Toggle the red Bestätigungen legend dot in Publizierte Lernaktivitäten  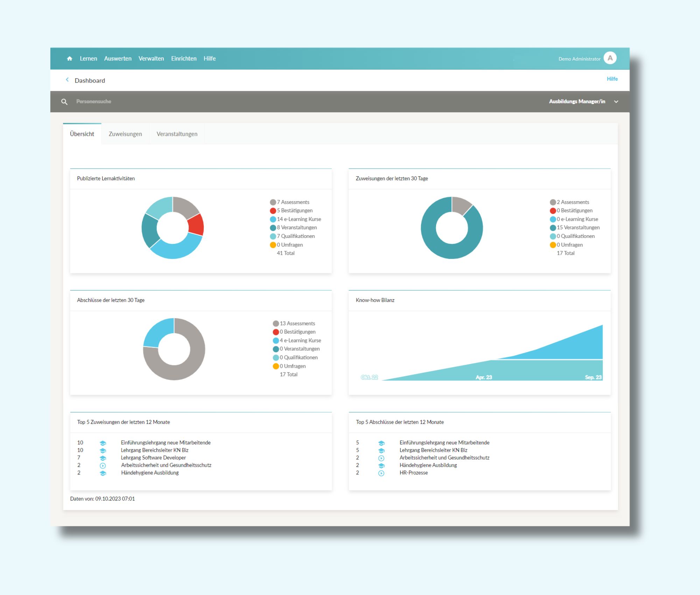pos(273,211)
